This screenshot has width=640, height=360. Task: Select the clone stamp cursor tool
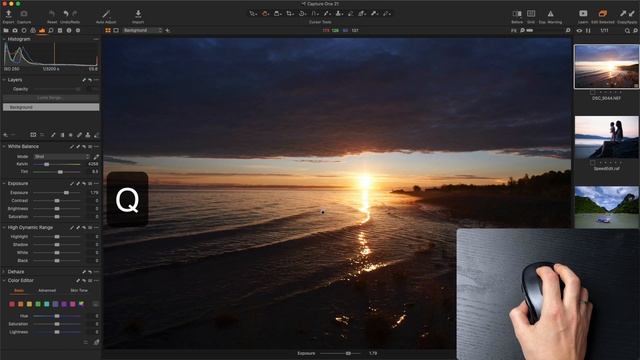click(339, 13)
